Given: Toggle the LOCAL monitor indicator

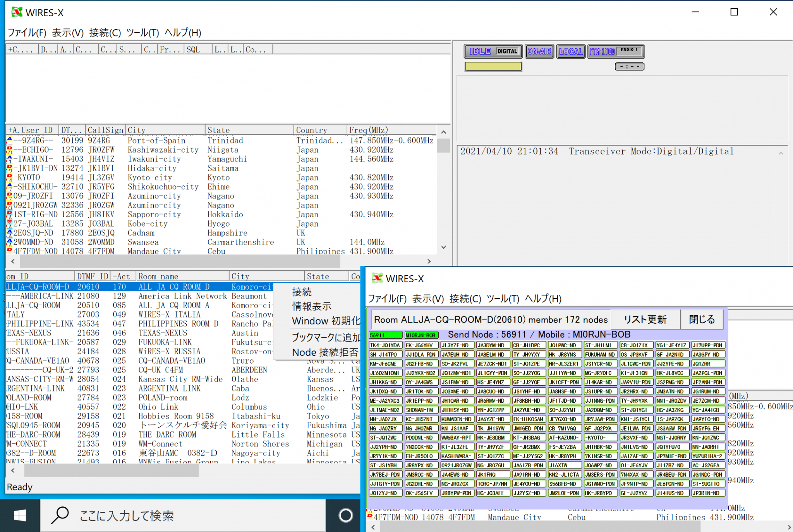Looking at the screenshot, I should [x=571, y=51].
